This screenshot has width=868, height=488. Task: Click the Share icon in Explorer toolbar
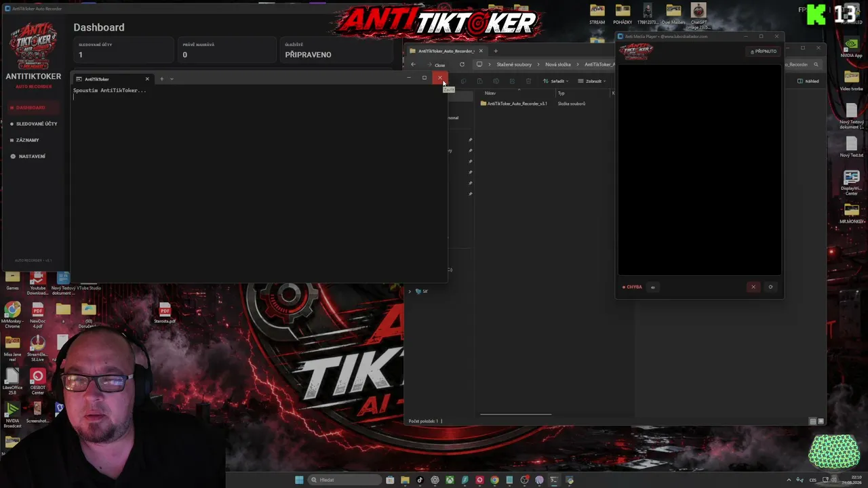pos(512,81)
